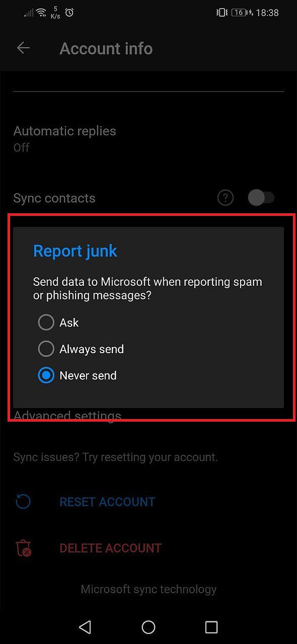Tap the alarm clock status icon

pyautogui.click(x=69, y=13)
